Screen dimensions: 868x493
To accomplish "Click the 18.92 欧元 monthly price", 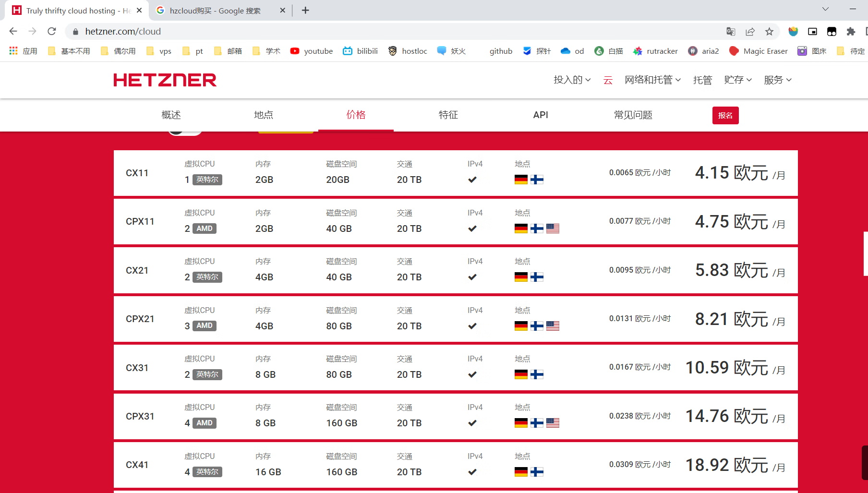I will click(x=727, y=465).
